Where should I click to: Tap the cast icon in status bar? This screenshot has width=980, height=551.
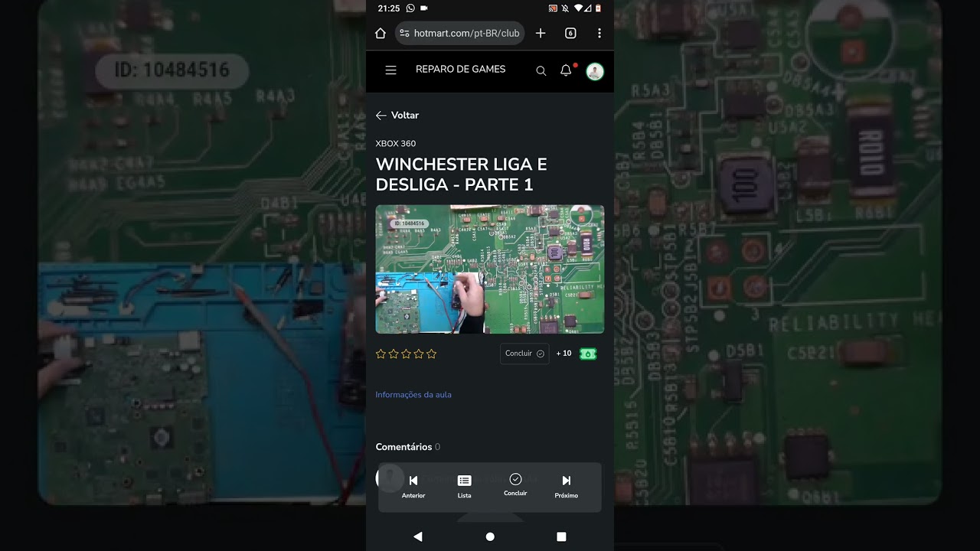(x=553, y=8)
